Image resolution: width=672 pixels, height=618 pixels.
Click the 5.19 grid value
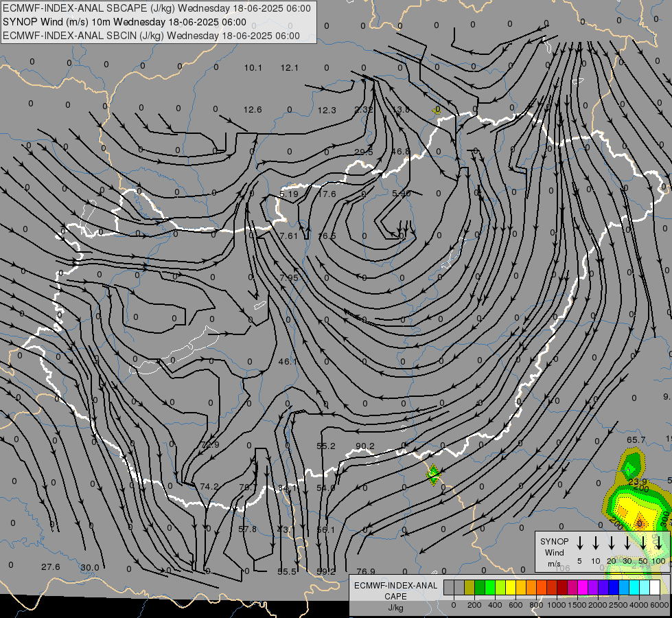tap(289, 194)
